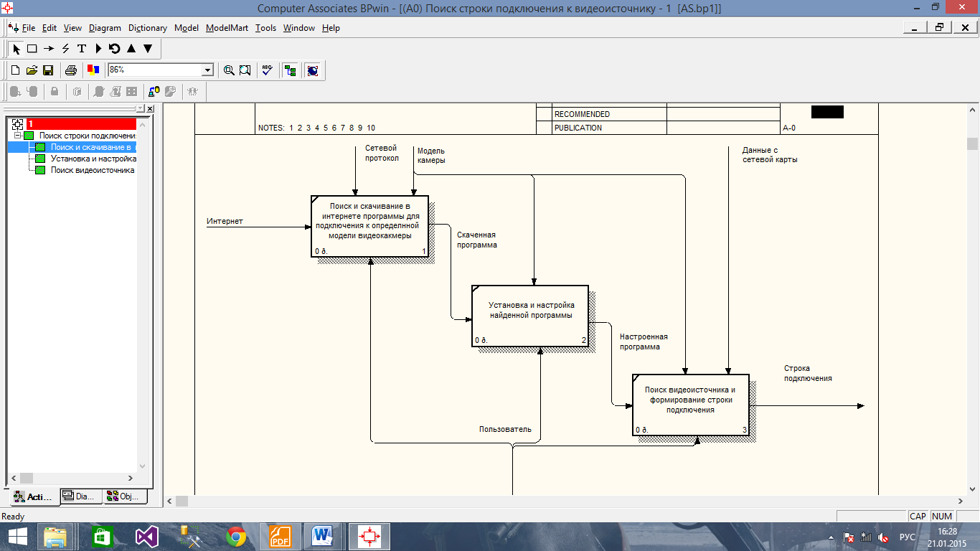Open the Diagram menu
Screen dimensions: 980x551
[105, 28]
